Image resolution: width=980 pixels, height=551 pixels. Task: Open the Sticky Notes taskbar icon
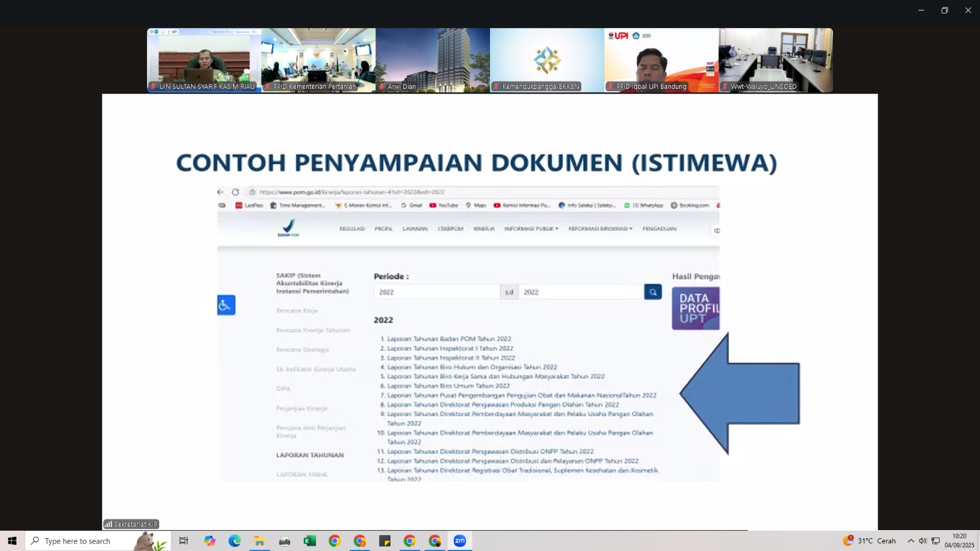[385, 541]
